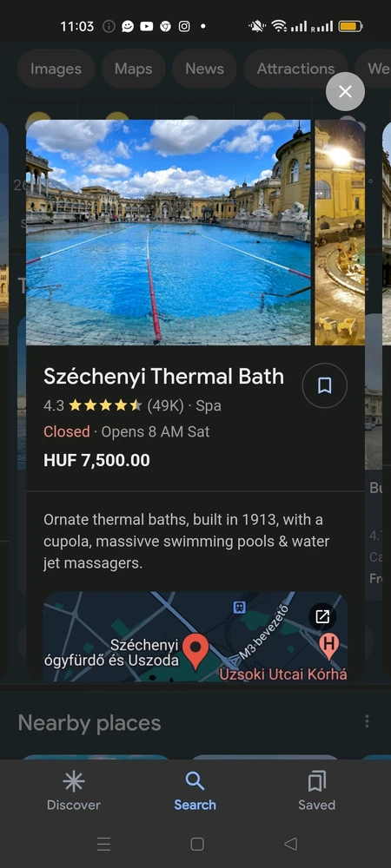391x868 pixels.
Task: Open the second indoor bath photo
Action: [340, 233]
